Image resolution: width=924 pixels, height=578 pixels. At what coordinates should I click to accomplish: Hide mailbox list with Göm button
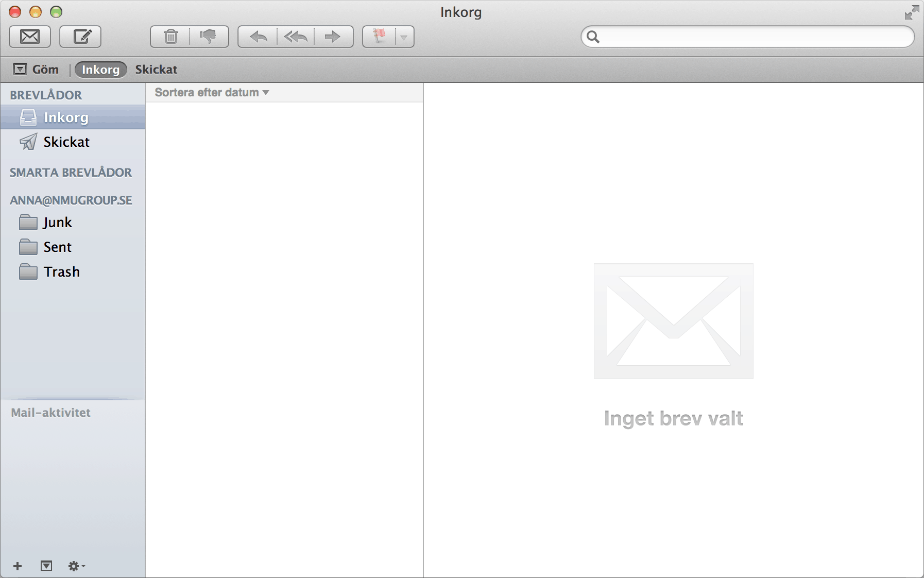point(36,70)
